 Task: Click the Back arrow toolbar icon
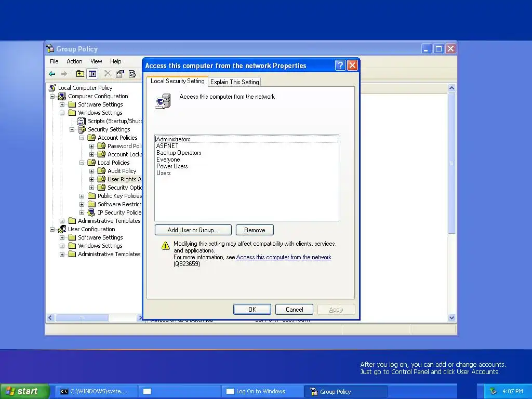click(x=52, y=74)
